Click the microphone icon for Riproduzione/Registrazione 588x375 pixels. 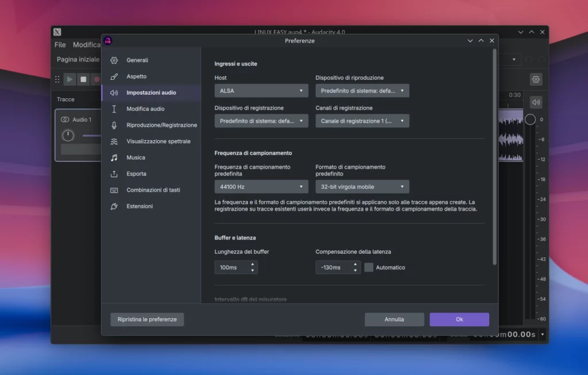tap(114, 125)
